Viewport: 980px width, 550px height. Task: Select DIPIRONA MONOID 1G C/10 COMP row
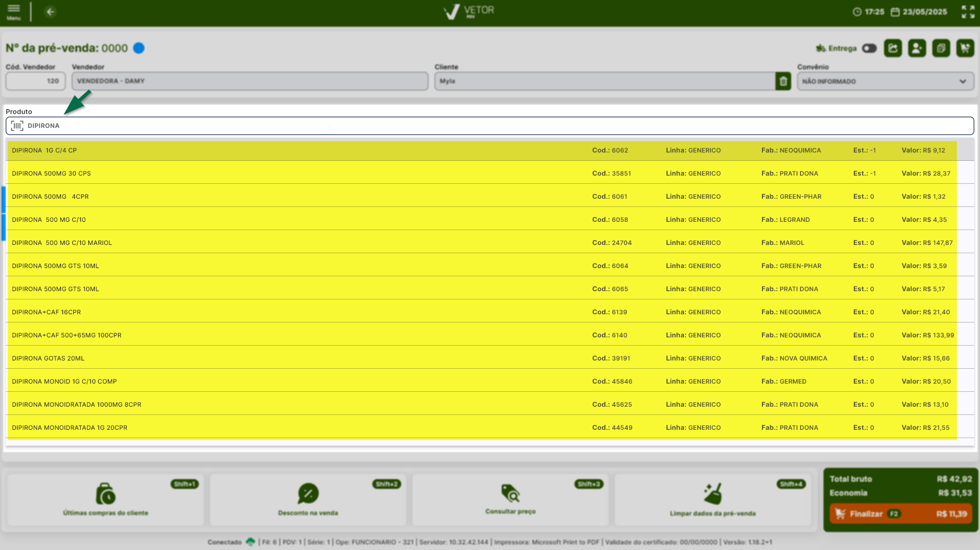pyautogui.click(x=489, y=382)
